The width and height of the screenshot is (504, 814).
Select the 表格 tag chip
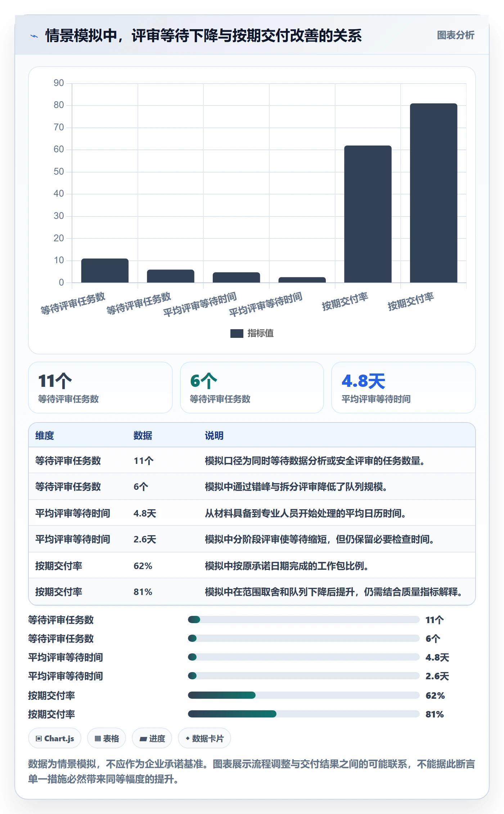tap(107, 738)
